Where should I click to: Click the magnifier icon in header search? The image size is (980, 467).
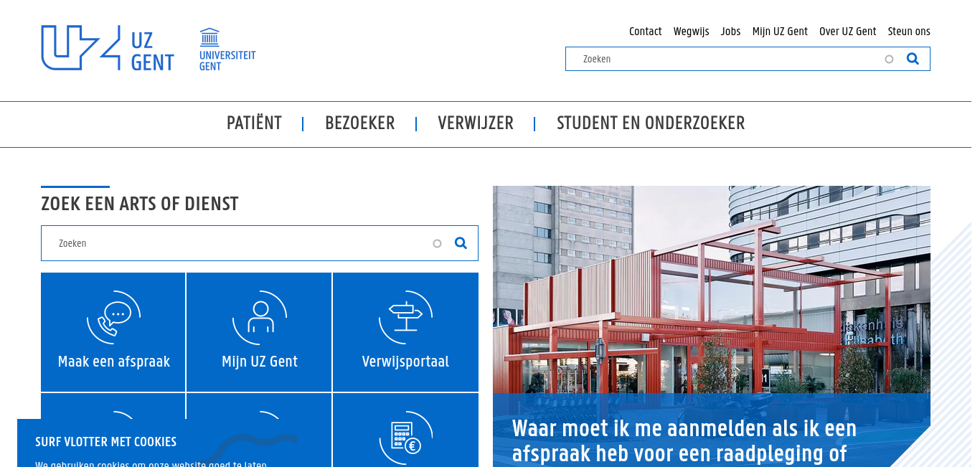click(913, 59)
